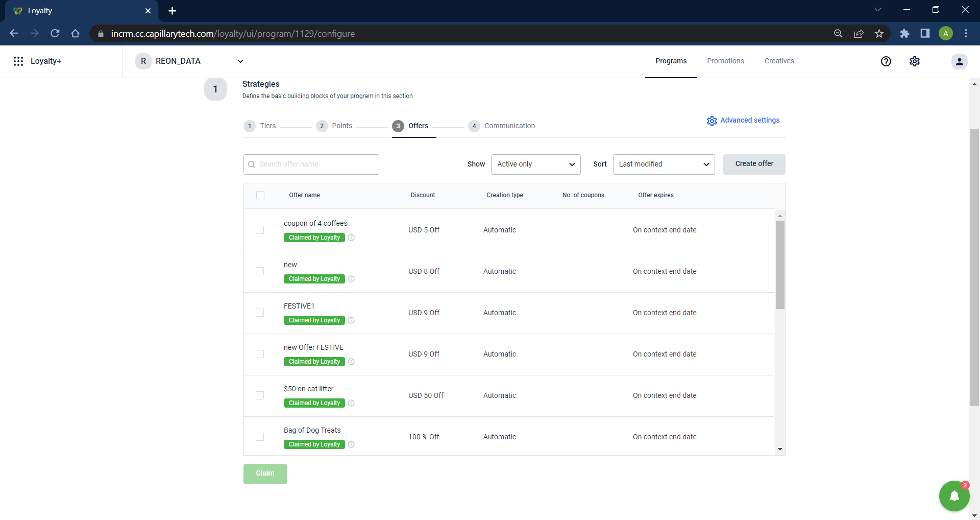980x520 pixels.
Task: Click the browser reload icon
Action: [55, 33]
